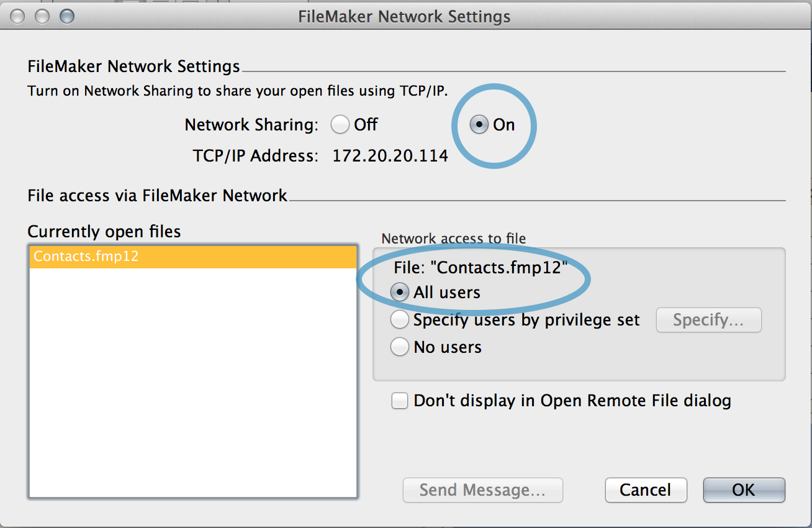
Task: Minimize the dialog using the middle title button
Action: tap(42, 16)
